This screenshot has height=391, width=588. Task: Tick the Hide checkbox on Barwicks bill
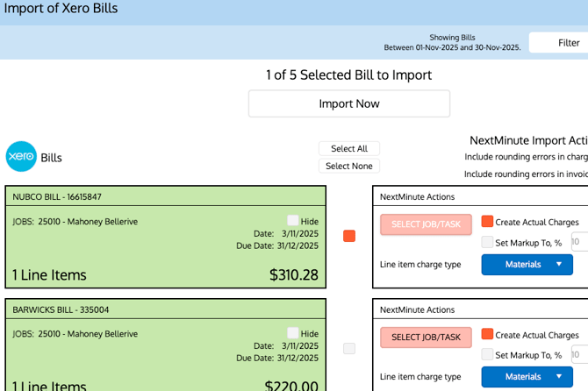coord(293,333)
